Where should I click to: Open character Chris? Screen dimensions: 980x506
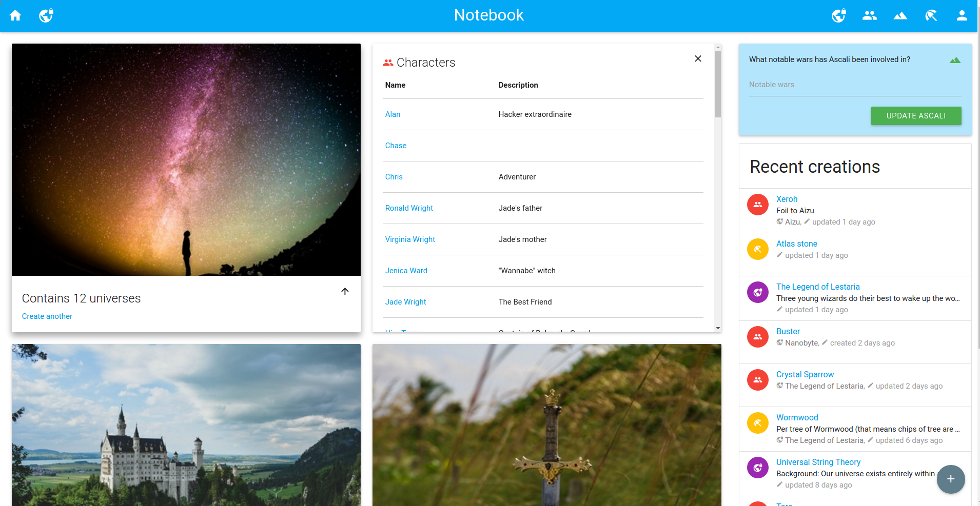(x=394, y=177)
